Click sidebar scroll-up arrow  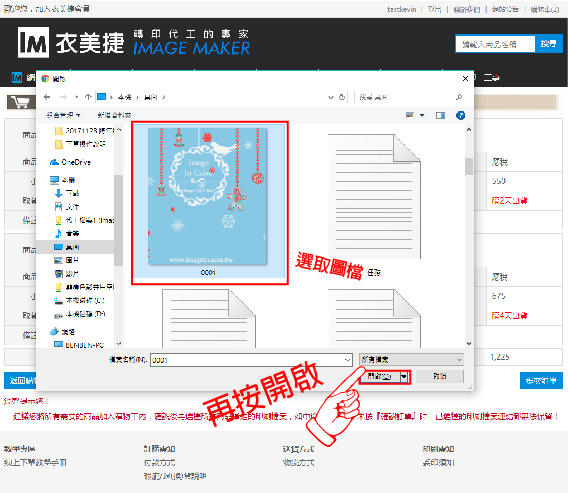[119, 130]
